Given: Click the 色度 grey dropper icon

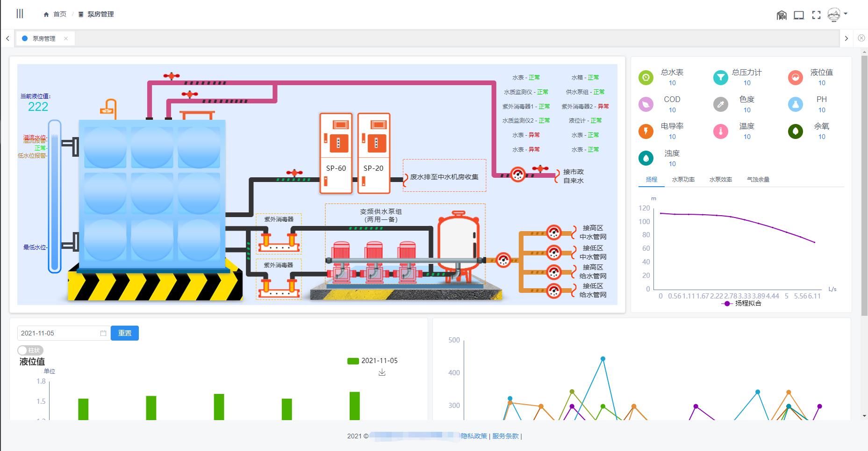Looking at the screenshot, I should click(721, 104).
